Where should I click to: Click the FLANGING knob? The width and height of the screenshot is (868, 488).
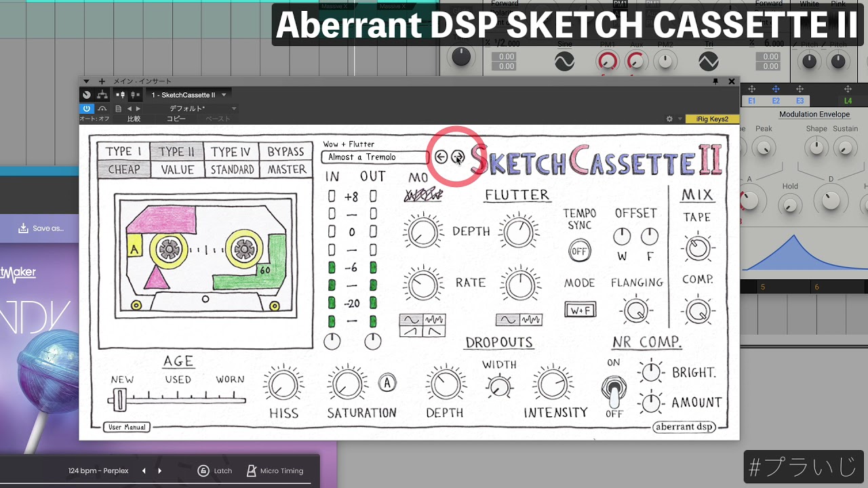point(635,311)
